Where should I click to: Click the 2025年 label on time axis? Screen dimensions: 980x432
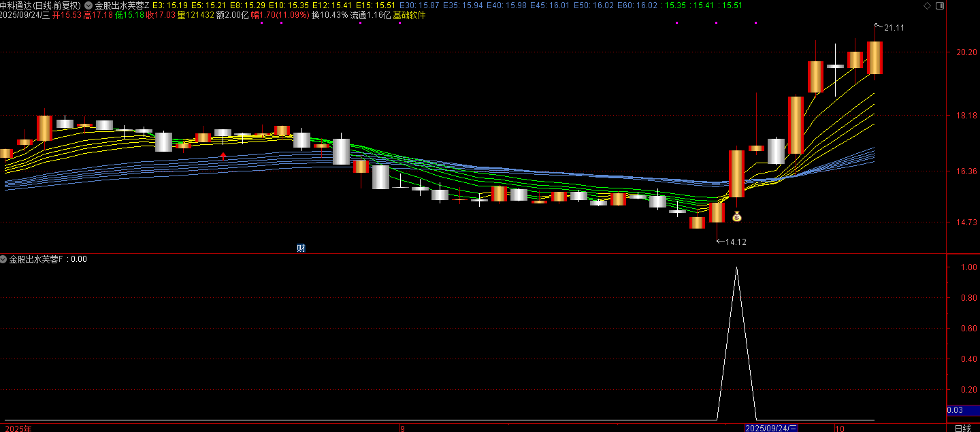pyautogui.click(x=18, y=428)
